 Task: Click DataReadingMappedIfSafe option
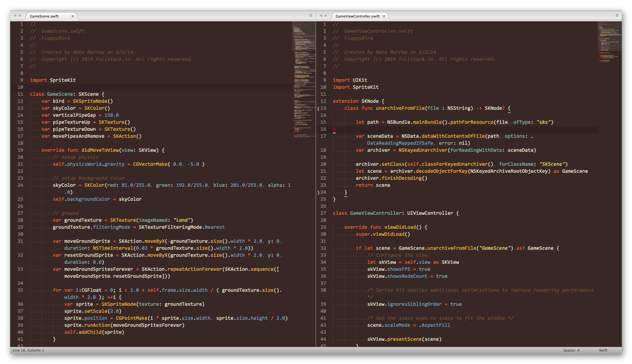tap(400, 143)
